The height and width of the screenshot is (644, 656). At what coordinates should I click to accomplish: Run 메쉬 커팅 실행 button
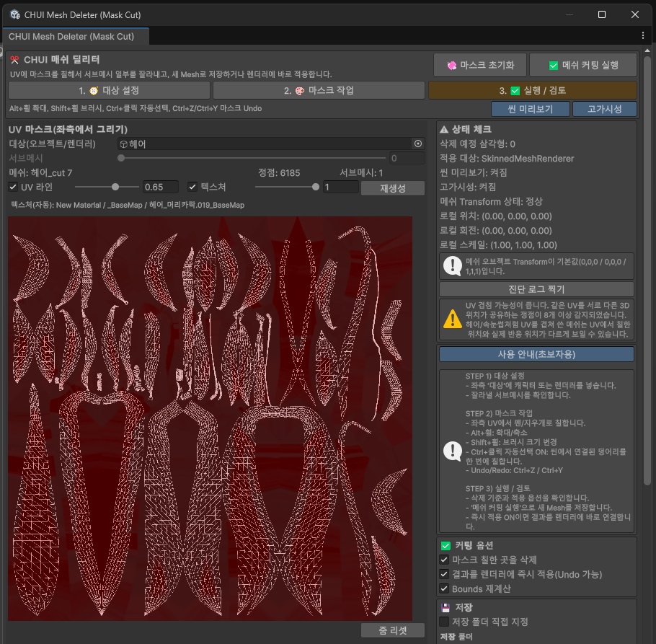click(583, 66)
